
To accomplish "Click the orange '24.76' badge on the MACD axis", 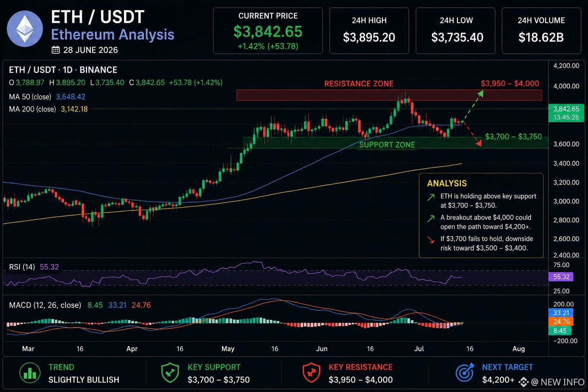I will pyautogui.click(x=561, y=322).
